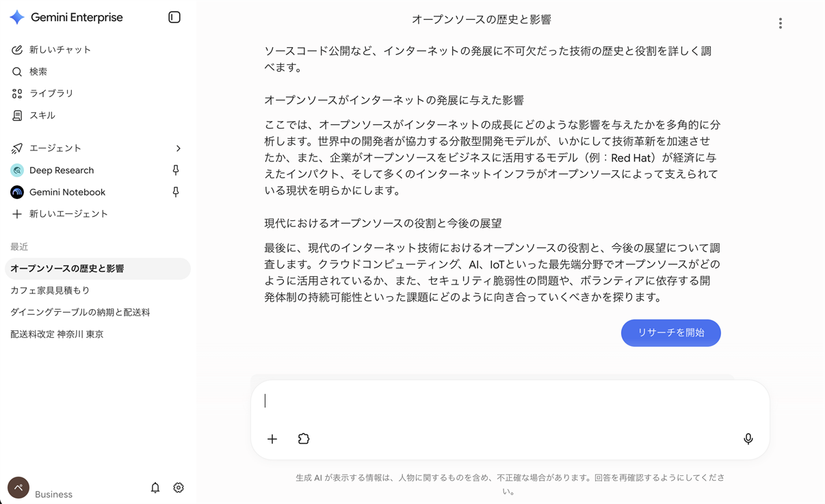
Task: Select the Deep Research agent
Action: (x=62, y=170)
